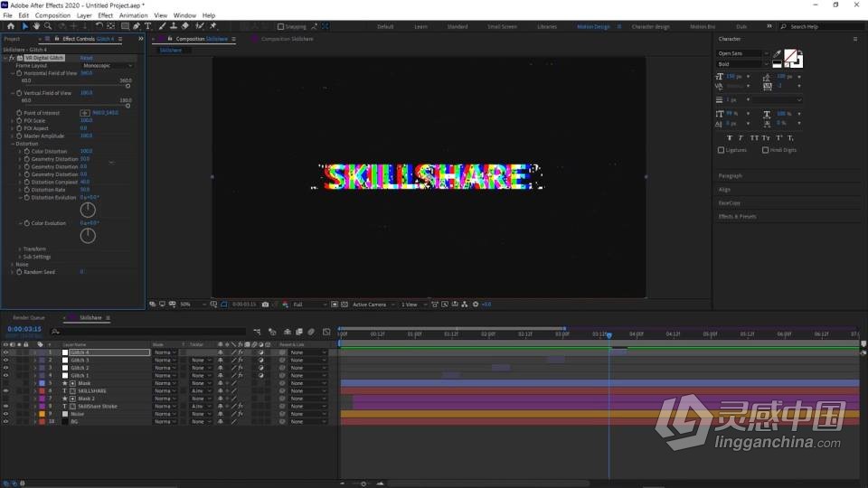The image size is (868, 488).
Task: Click Reset for VR Digital Glitch effect
Action: (87, 58)
